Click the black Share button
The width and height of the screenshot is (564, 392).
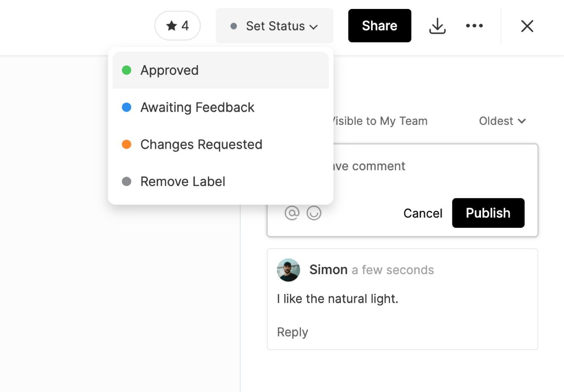click(379, 26)
